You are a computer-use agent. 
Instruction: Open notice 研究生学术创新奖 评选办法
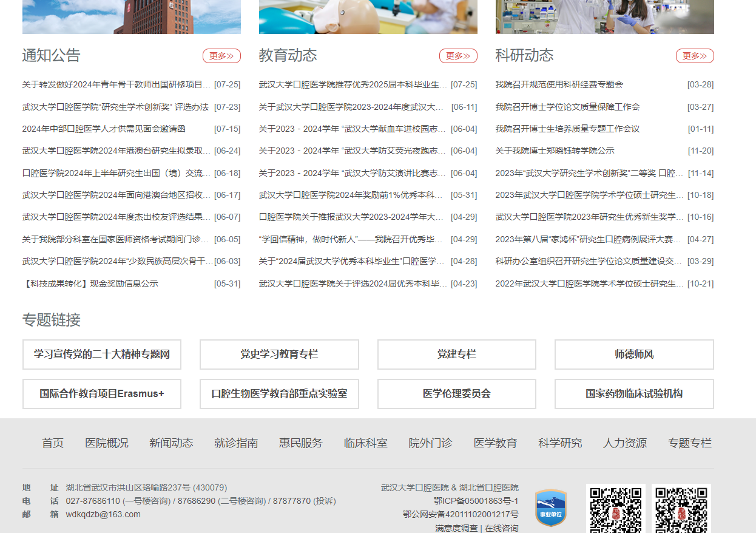[115, 107]
